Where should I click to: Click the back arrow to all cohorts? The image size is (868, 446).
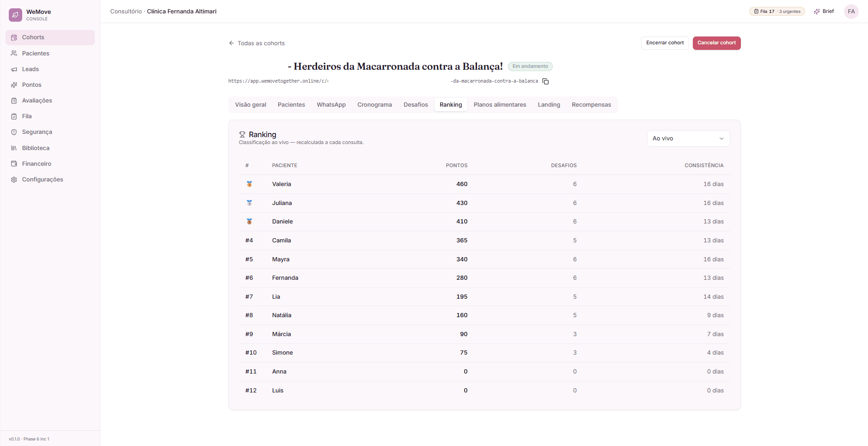tap(232, 43)
